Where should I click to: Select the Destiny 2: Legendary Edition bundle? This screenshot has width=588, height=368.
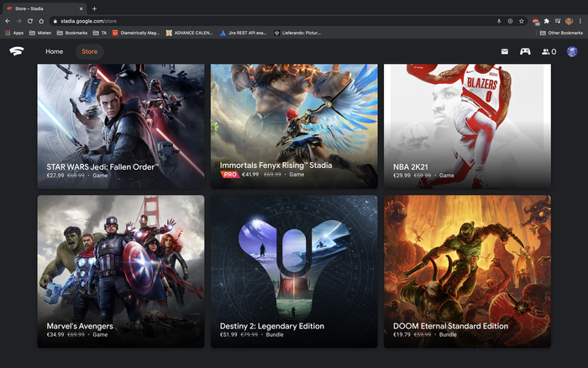coord(293,271)
